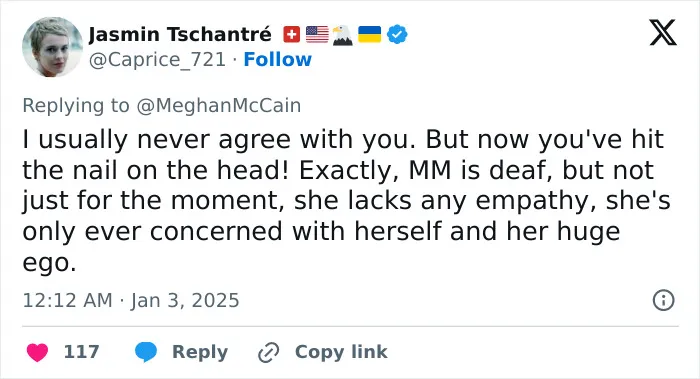Click the American flag emoji

click(317, 35)
